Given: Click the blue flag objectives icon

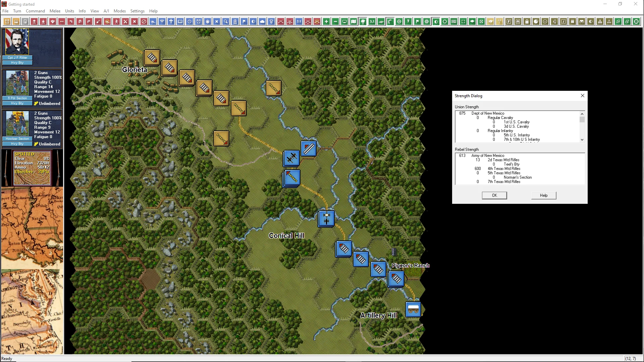Looking at the screenshot, I should [x=244, y=21].
